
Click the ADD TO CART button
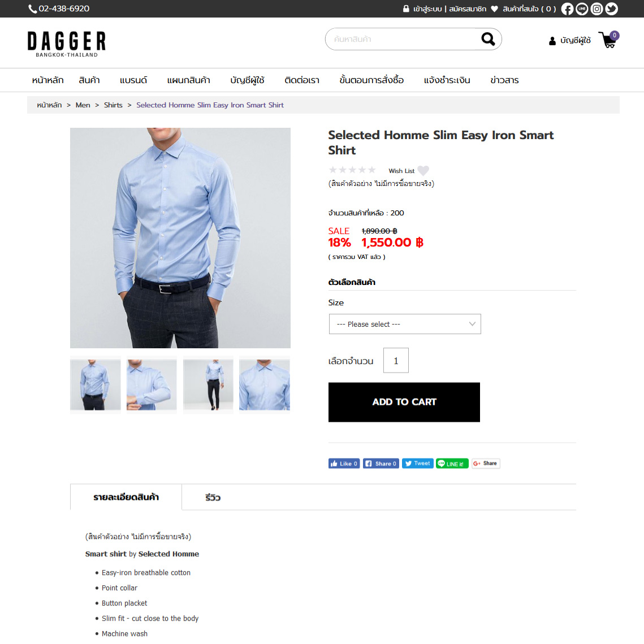tap(404, 402)
